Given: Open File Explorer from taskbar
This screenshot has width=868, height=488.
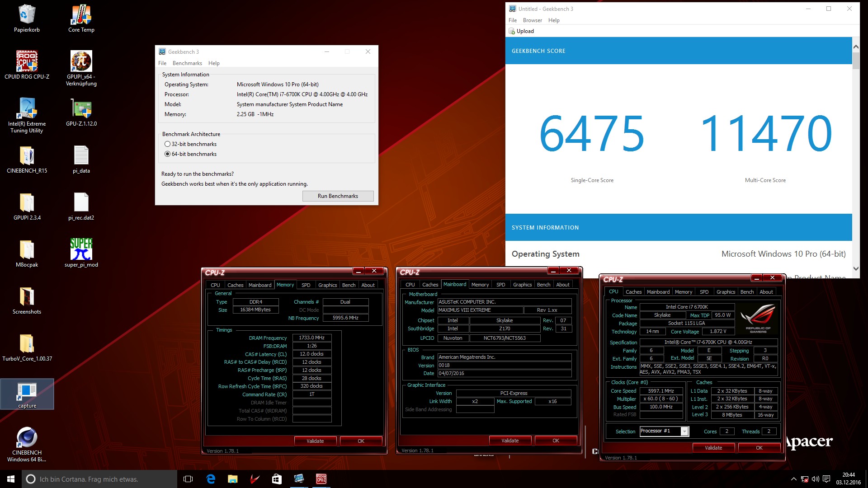Looking at the screenshot, I should pos(232,479).
